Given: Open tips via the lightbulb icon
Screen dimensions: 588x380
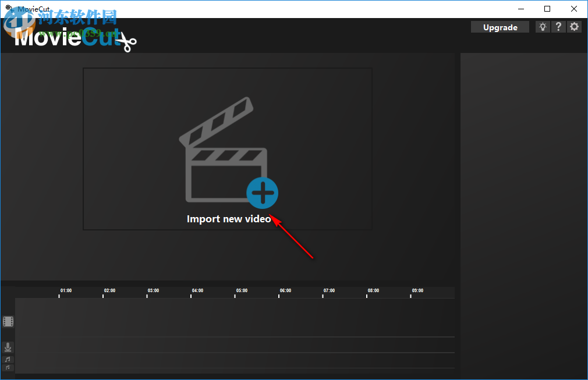Looking at the screenshot, I should point(543,27).
